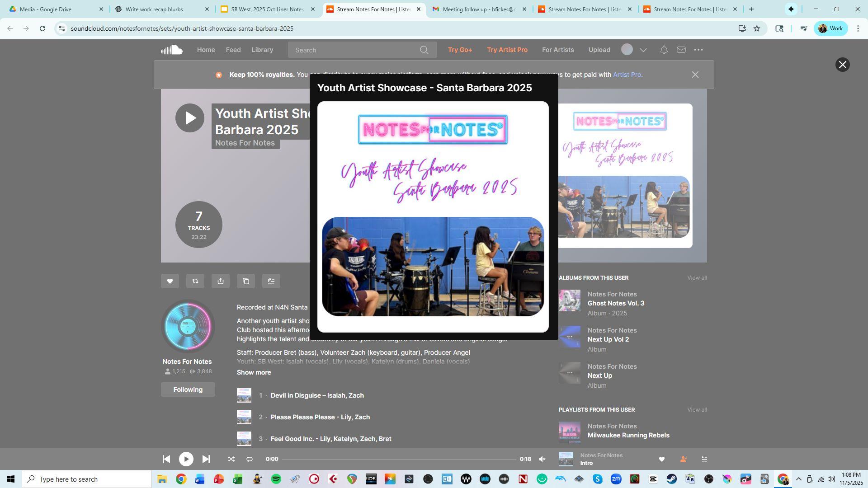Click the share icon below artwork
868x488 pixels.
[221, 281]
